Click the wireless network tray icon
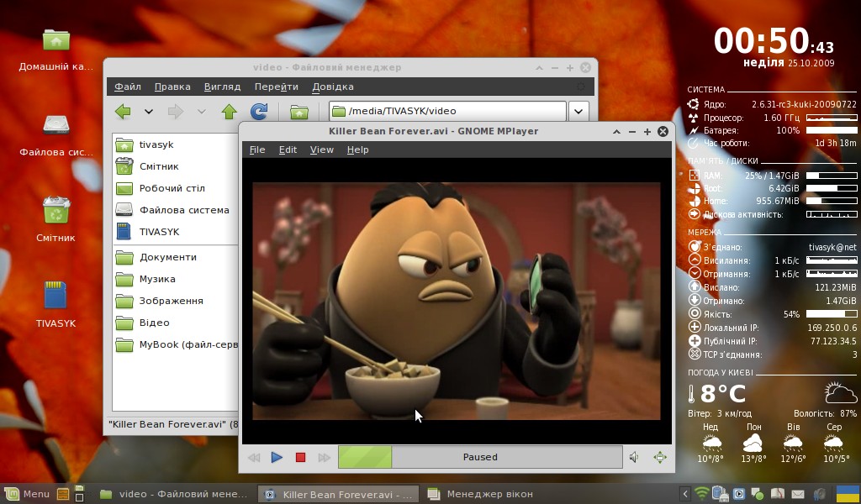This screenshot has width=861, height=504. [701, 494]
